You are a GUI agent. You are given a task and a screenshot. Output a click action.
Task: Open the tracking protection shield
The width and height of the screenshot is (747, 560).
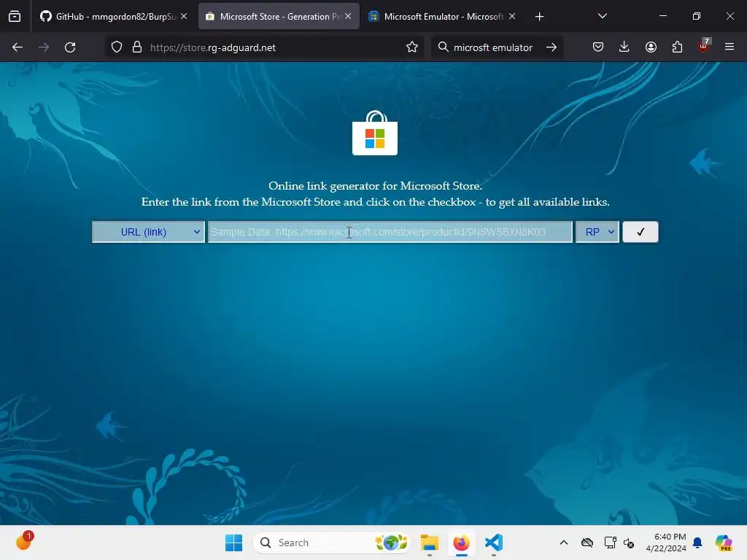(117, 47)
